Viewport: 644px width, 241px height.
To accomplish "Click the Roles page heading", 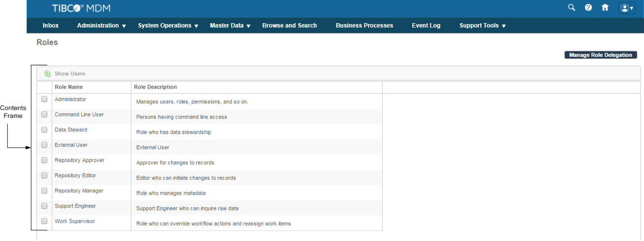I will coord(47,42).
